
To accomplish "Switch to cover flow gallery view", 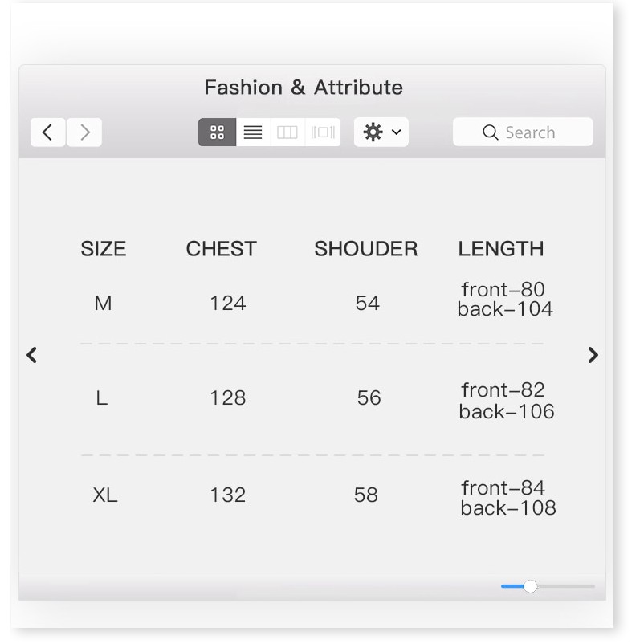I will coord(323,132).
